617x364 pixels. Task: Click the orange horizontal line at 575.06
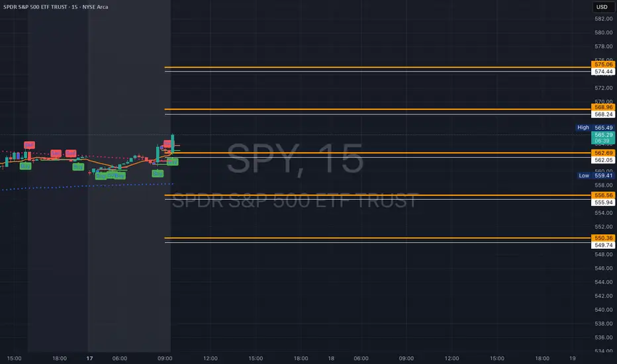378,68
